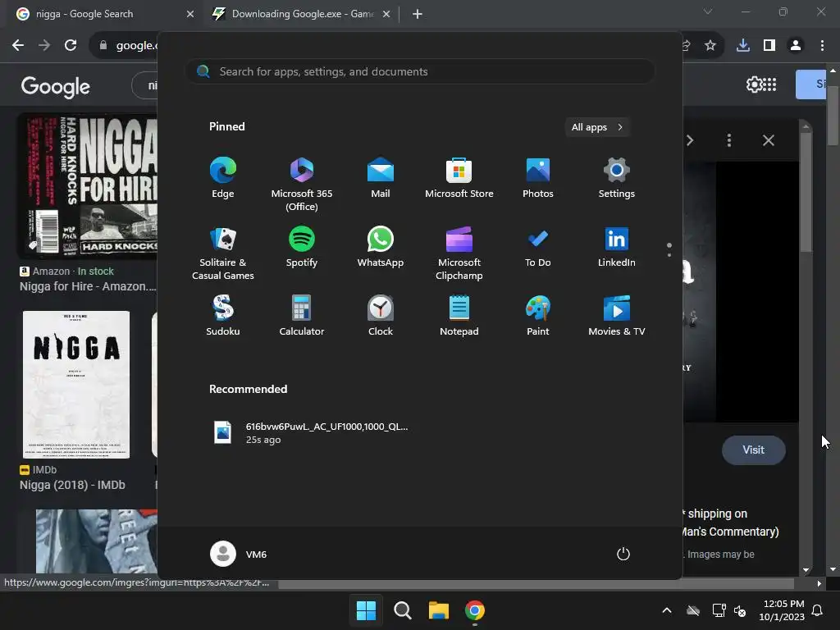840x630 pixels.
Task: Launch Calculator
Action: click(302, 316)
